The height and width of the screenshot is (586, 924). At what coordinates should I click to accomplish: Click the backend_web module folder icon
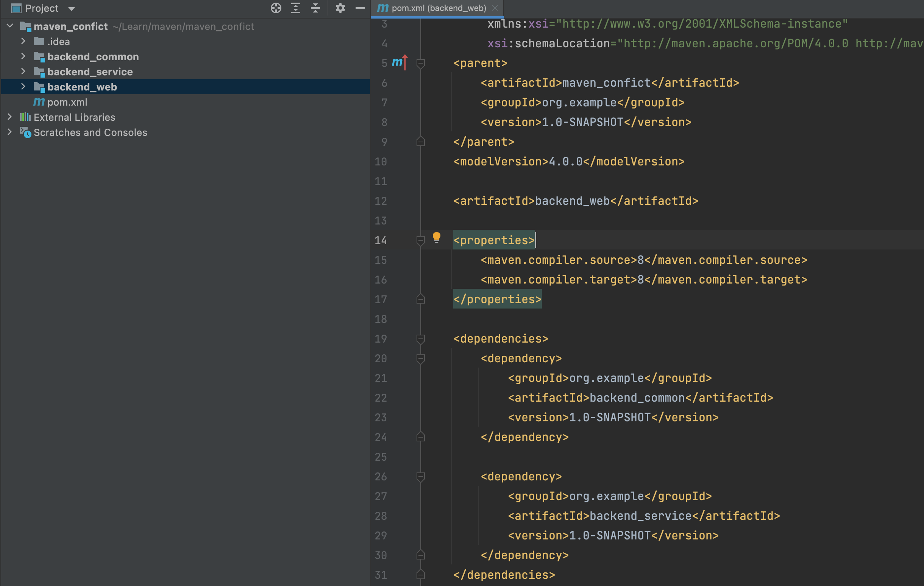[39, 87]
